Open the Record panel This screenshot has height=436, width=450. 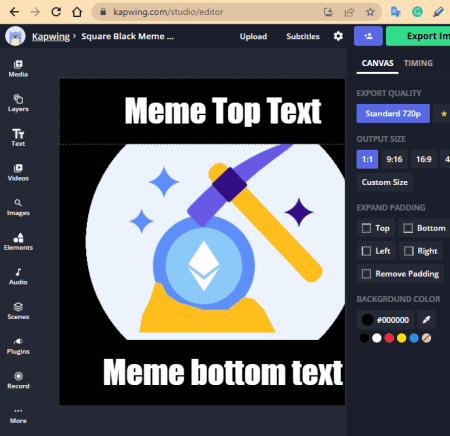(x=18, y=380)
